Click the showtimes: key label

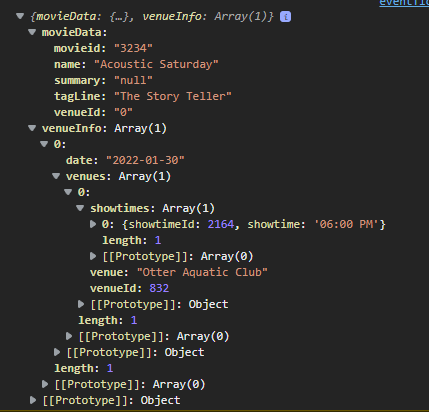click(123, 208)
